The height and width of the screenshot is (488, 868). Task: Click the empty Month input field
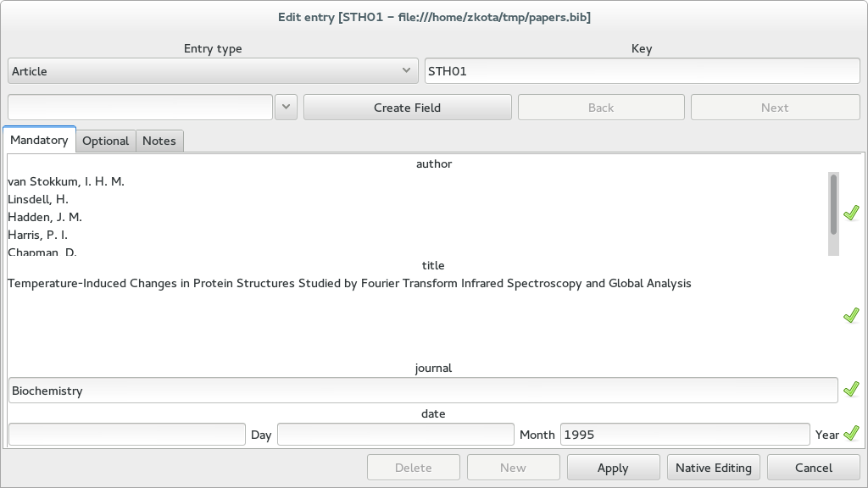[396, 435]
